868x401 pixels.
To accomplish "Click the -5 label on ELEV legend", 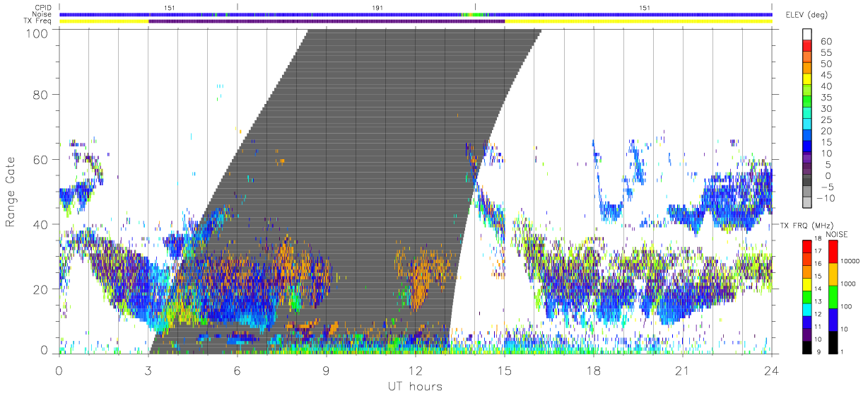I will 826,187.
